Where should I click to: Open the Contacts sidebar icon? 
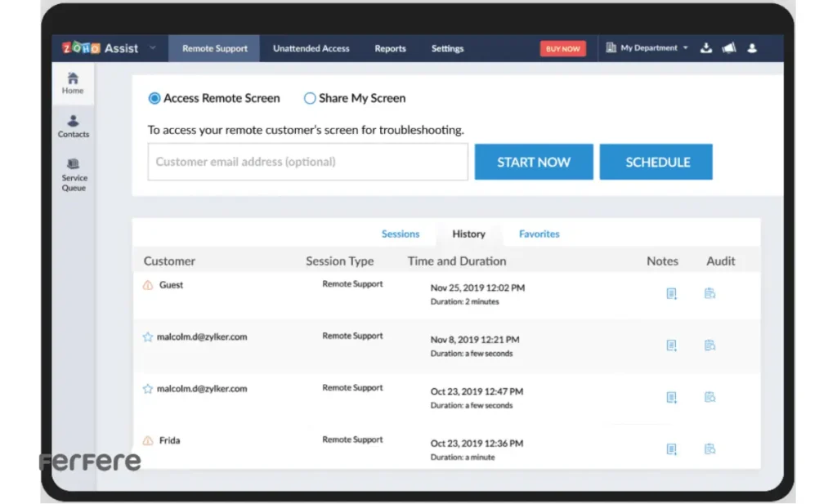74,126
